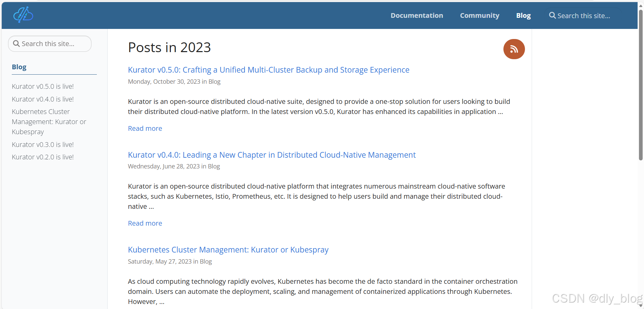The width and height of the screenshot is (644, 309).
Task: Click the magnifier icon in header search
Action: pos(552,15)
